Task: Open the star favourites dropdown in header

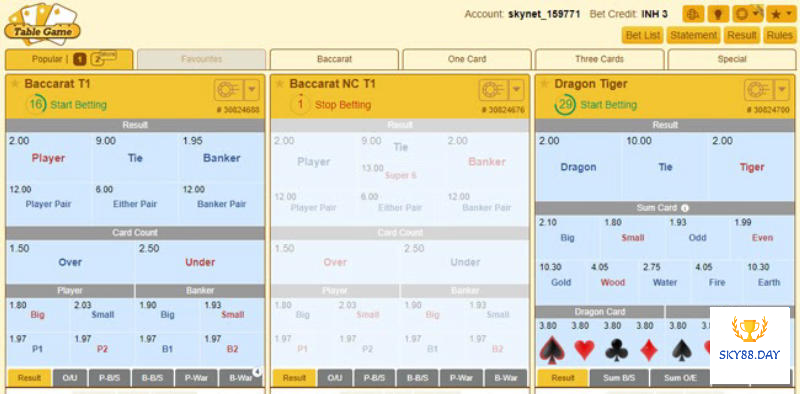Action: tap(781, 14)
